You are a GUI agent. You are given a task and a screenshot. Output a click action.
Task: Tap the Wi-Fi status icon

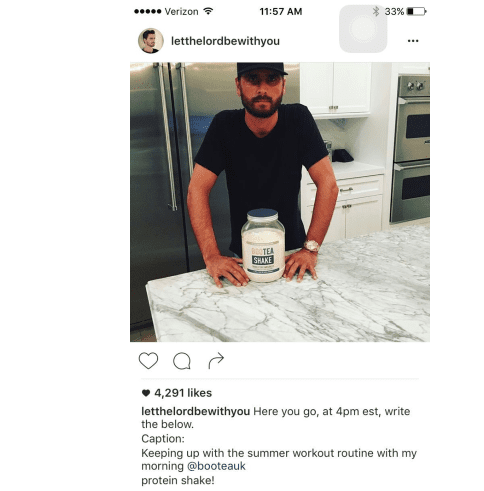[208, 11]
